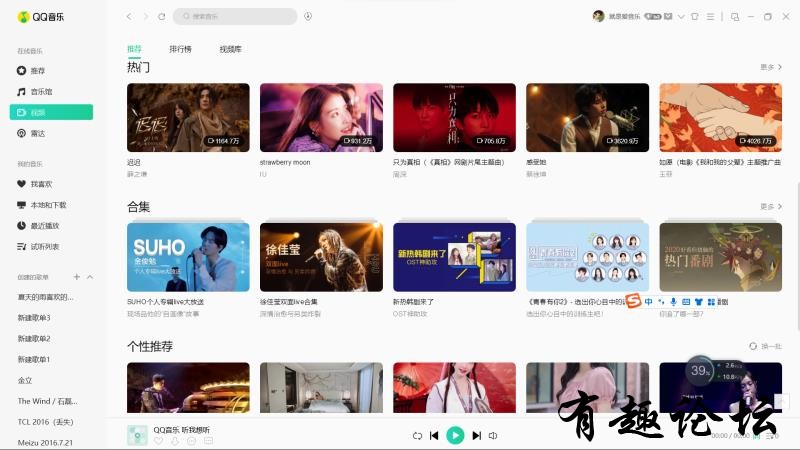Click the volume speaker icon
Viewport: 800px width, 450px height.
click(493, 436)
